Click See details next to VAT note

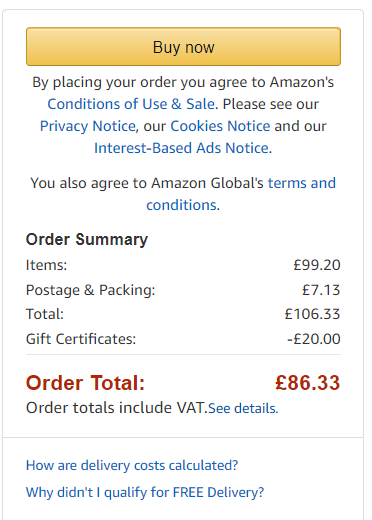coord(243,408)
